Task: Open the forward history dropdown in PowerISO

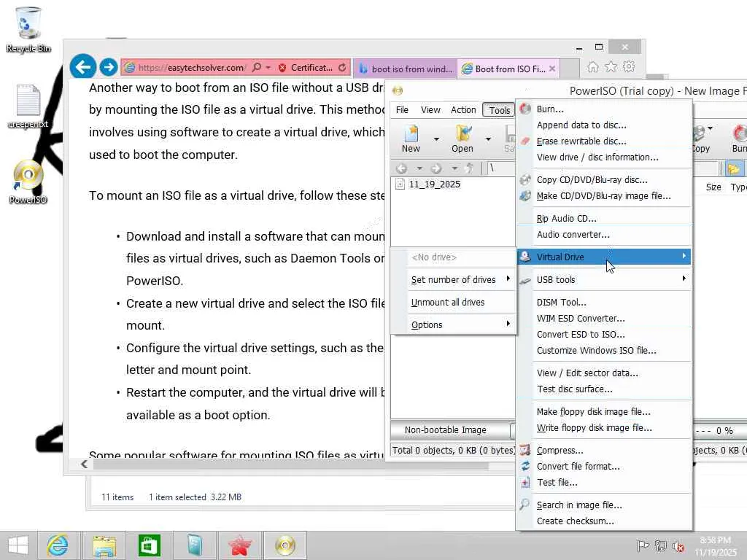Action: pos(454,168)
